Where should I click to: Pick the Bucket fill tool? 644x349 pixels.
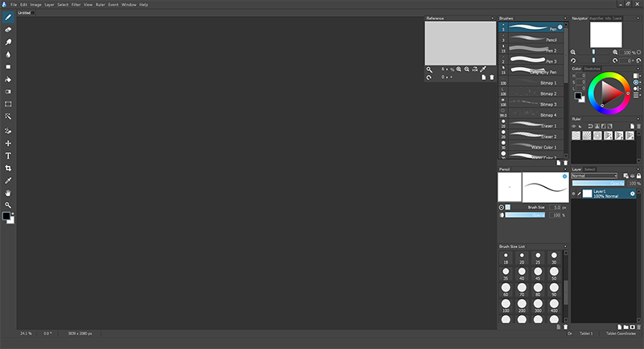8,79
